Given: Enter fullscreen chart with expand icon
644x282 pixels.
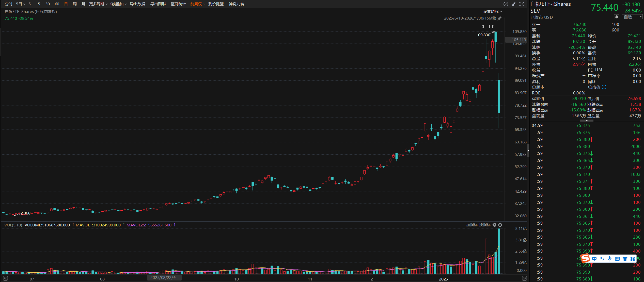Looking at the screenshot, I should point(522,4).
